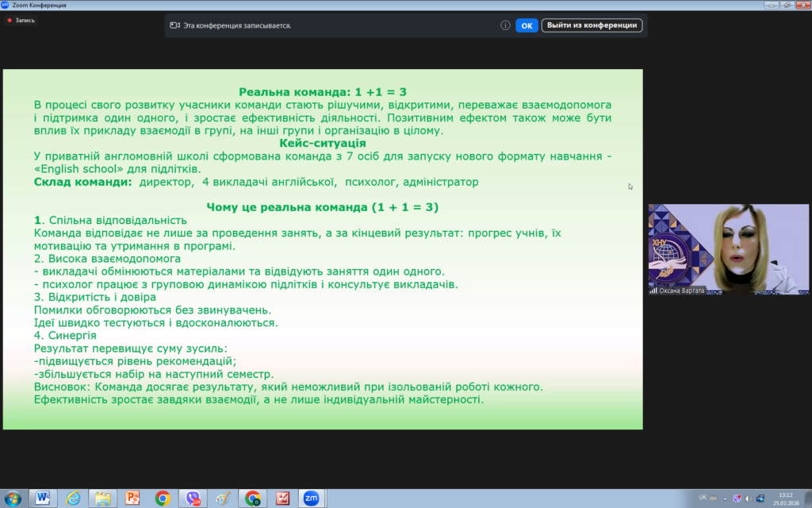Click the Zoom icon in the taskbar
The width and height of the screenshot is (812, 508).
pos(310,498)
